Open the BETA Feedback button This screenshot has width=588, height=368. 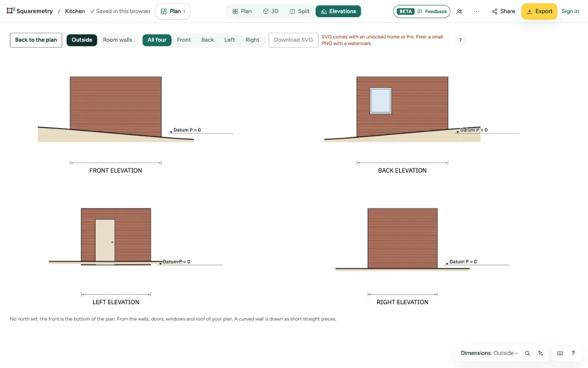[421, 11]
